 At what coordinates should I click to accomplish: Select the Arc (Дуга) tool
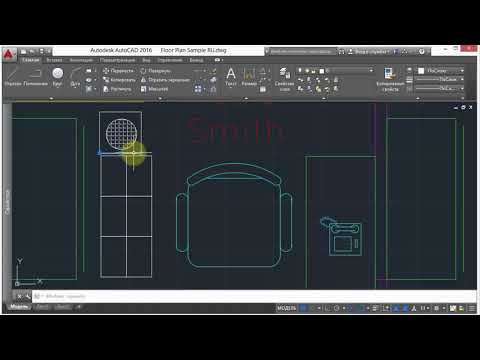[x=76, y=77]
